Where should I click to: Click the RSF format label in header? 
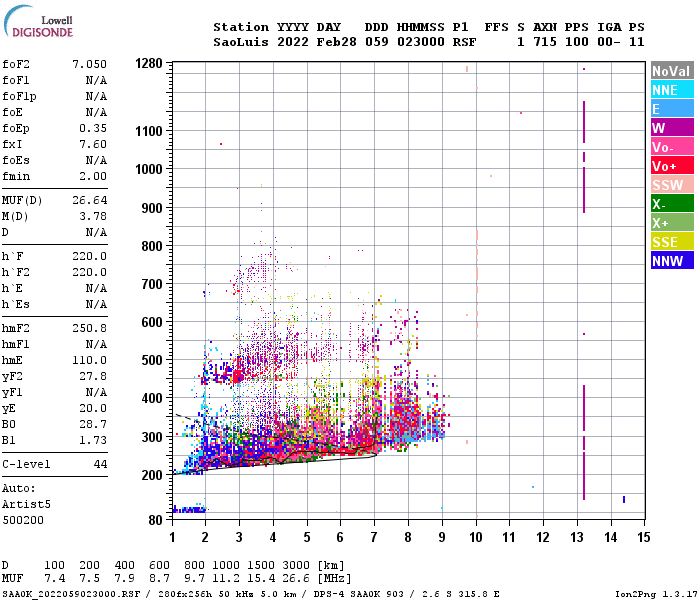[x=464, y=42]
